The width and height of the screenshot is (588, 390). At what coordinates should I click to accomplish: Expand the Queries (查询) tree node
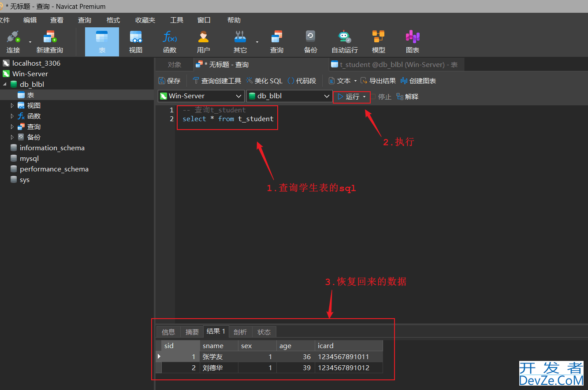[12, 126]
